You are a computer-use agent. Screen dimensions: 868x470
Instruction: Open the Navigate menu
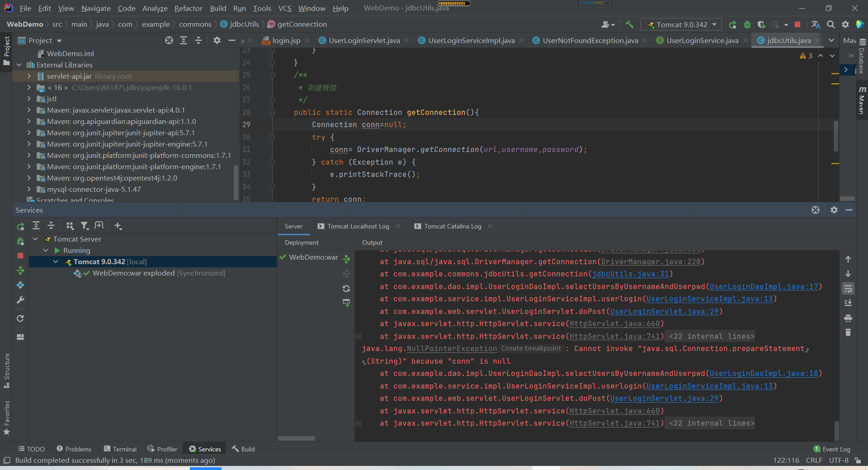[x=96, y=8]
